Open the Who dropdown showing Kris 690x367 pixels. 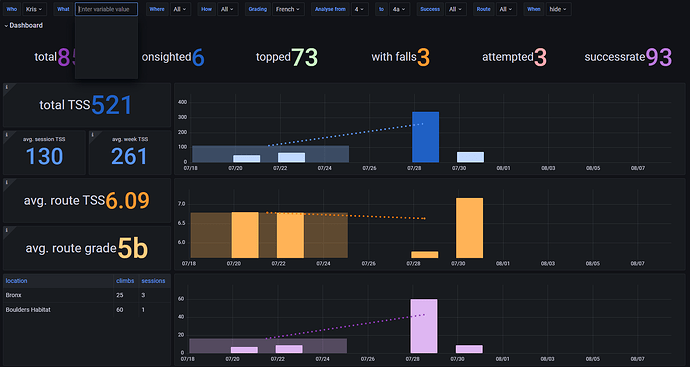pos(34,9)
